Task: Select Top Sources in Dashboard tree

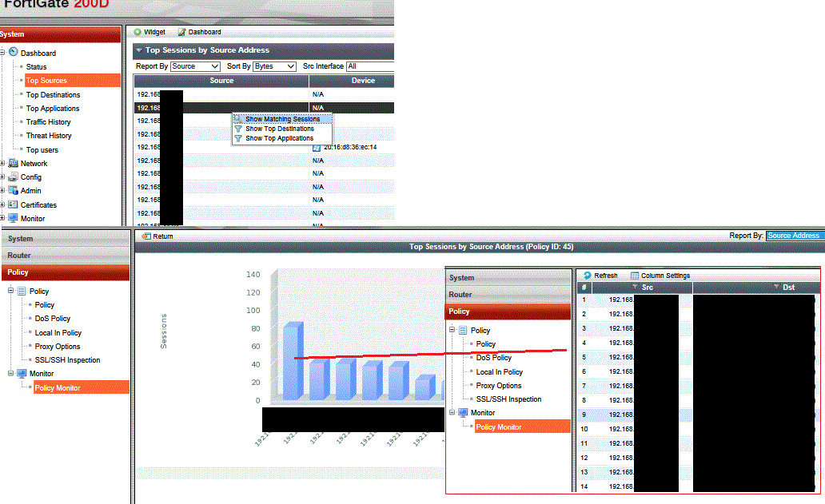Action: [x=73, y=81]
